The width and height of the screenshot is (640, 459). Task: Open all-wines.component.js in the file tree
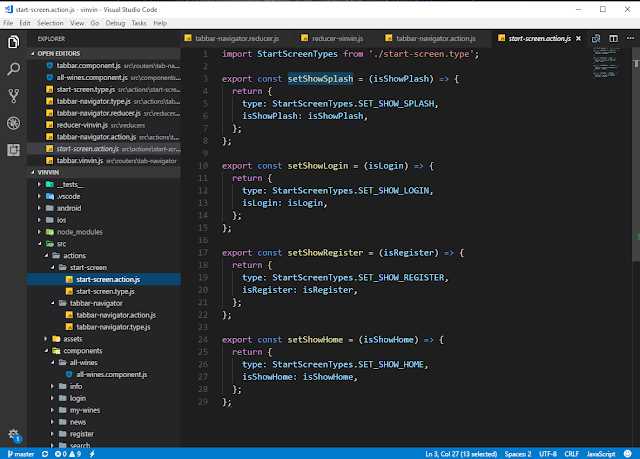pos(104,374)
